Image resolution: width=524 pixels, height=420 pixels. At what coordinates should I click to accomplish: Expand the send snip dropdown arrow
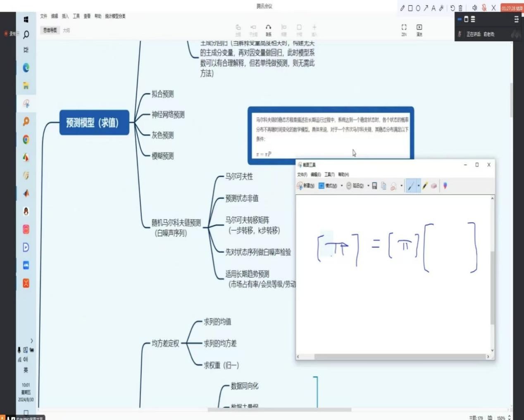point(401,186)
